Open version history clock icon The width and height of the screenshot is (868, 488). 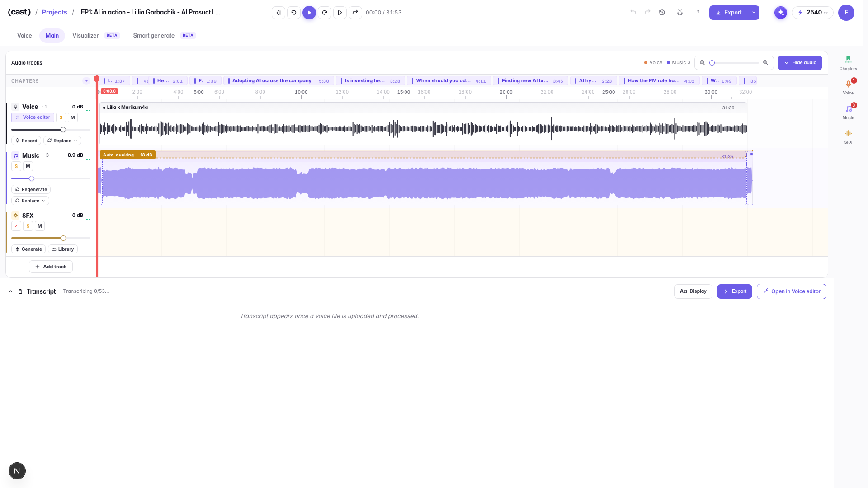[662, 13]
